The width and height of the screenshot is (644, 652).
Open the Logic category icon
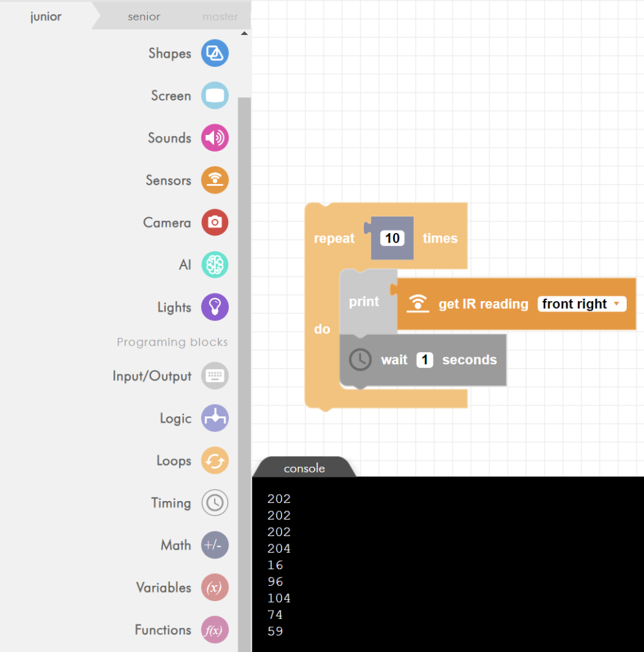[x=215, y=418]
